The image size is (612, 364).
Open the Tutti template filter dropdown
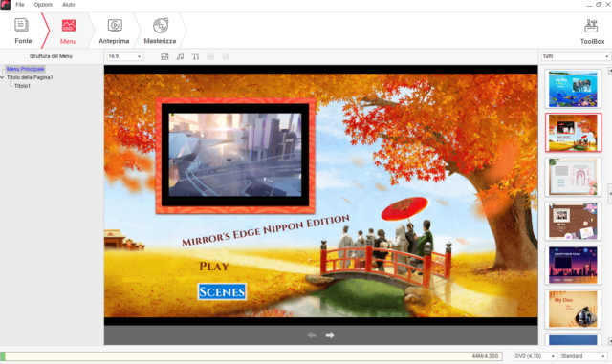pyautogui.click(x=576, y=56)
